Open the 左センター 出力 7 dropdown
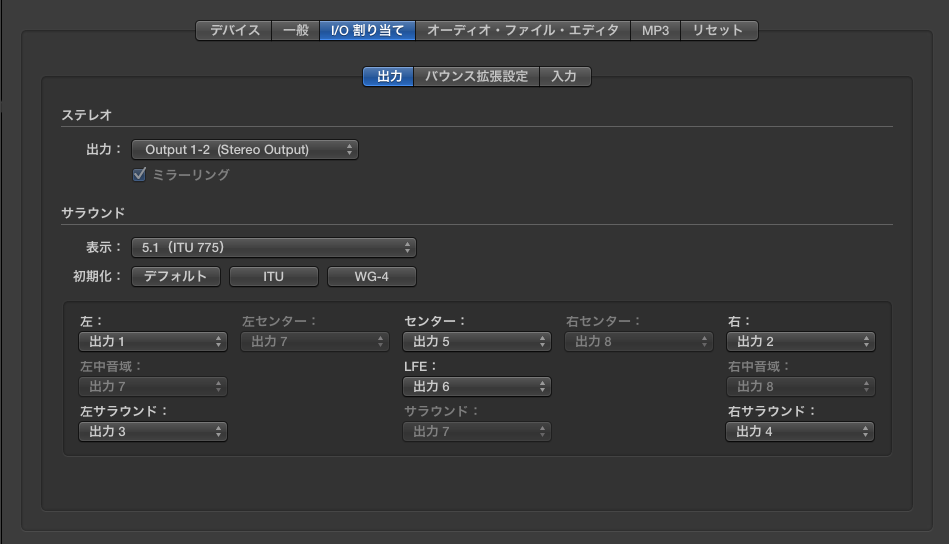 point(315,341)
